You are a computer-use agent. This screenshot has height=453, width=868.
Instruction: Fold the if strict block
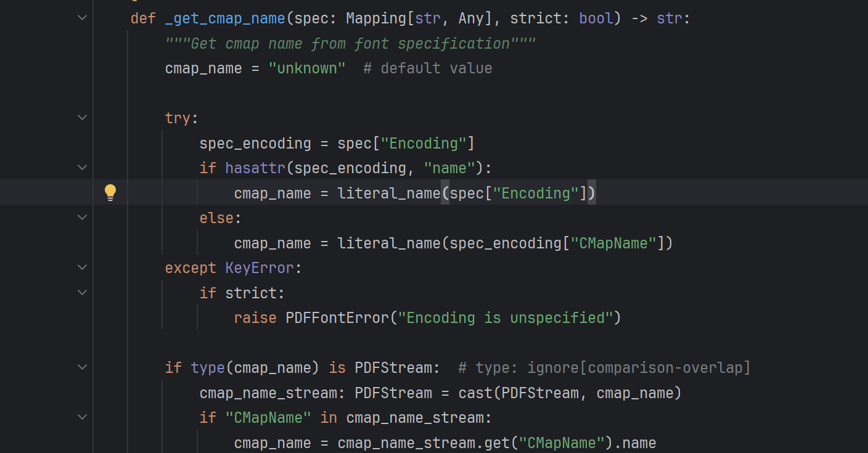click(82, 292)
